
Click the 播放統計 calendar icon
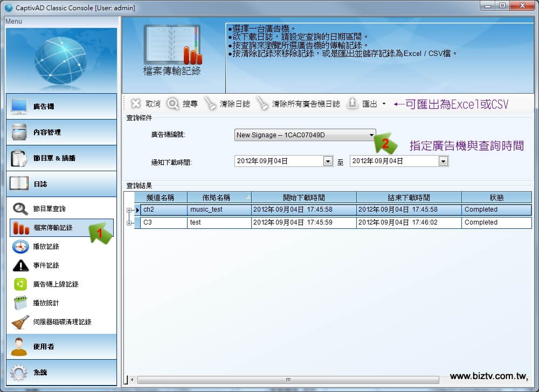(x=20, y=303)
